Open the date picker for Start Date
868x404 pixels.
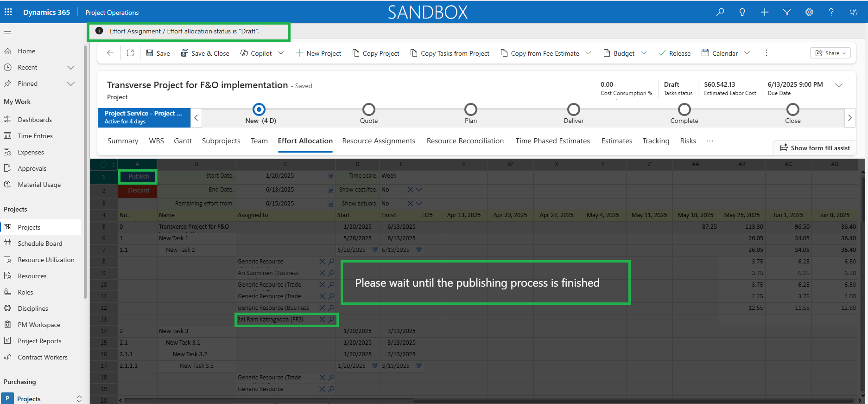pyautogui.click(x=331, y=176)
